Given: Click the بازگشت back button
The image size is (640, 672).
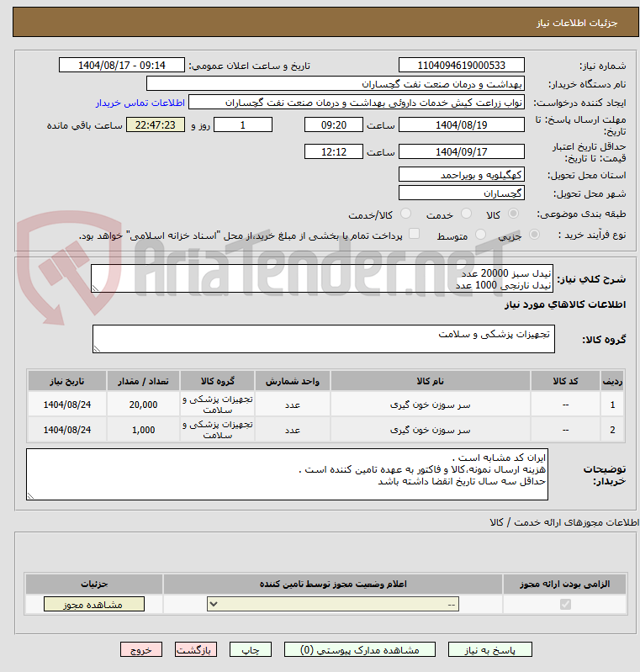Looking at the screenshot, I should [x=195, y=650].
